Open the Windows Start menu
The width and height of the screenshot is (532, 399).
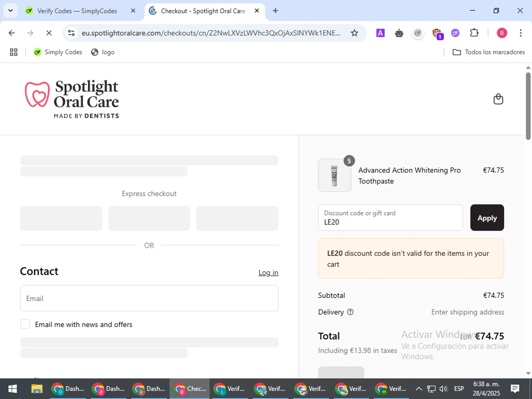click(x=12, y=389)
